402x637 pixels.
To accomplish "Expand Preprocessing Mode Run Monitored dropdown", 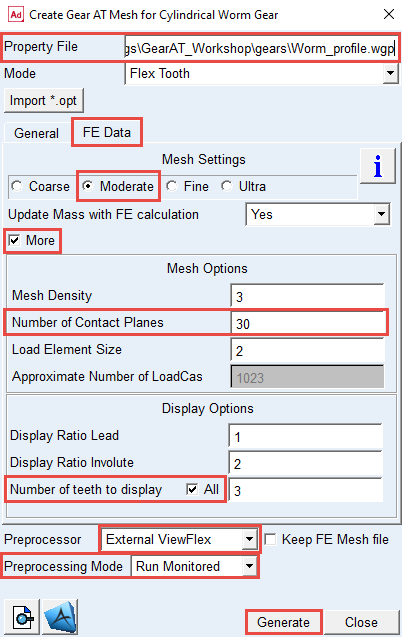I will click(249, 566).
